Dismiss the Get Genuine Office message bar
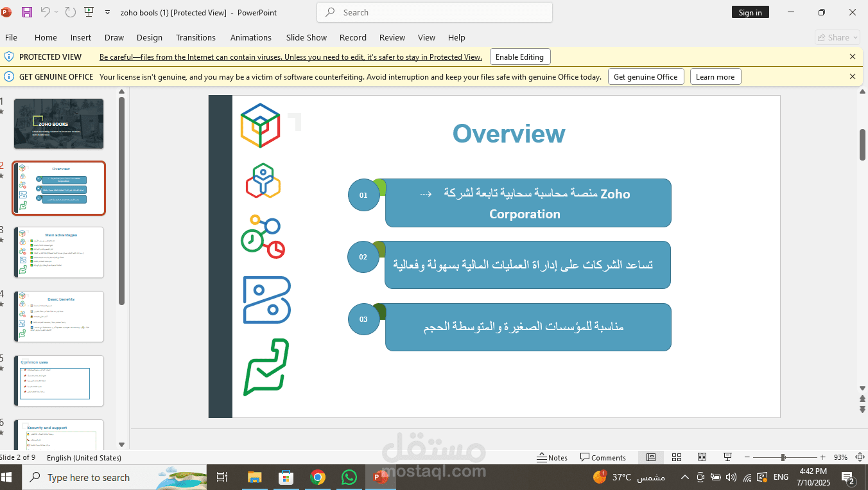Image resolution: width=868 pixels, height=490 pixels. [x=853, y=76]
